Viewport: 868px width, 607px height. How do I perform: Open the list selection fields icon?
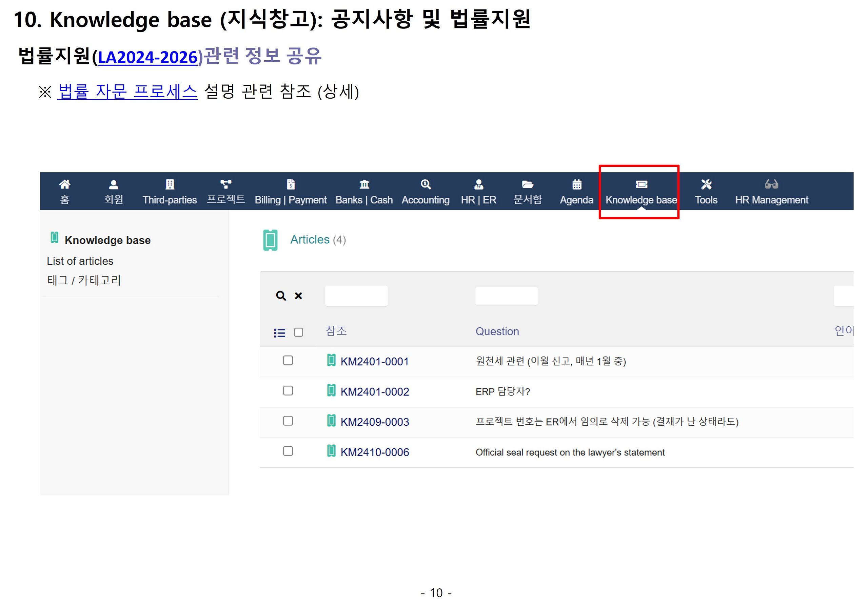(x=279, y=333)
